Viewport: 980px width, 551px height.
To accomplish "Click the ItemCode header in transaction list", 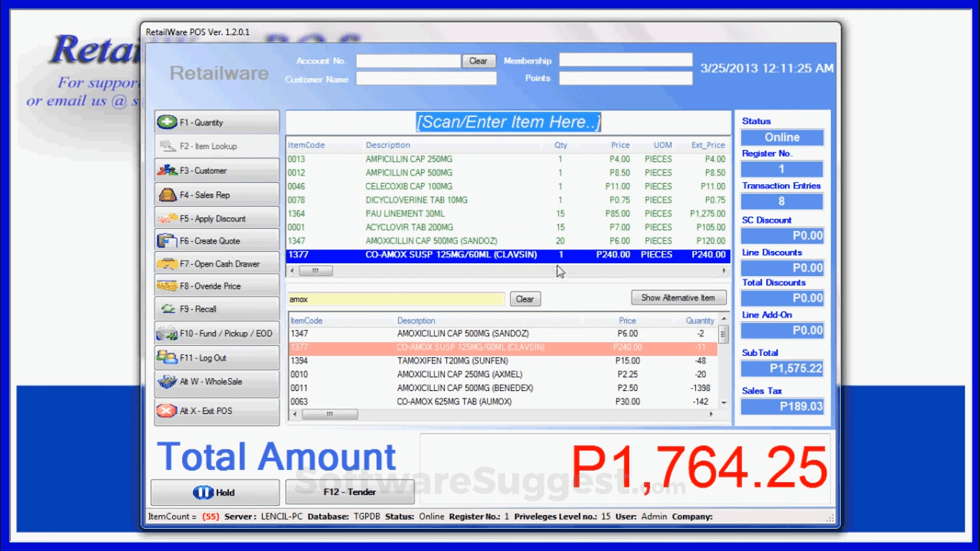I will (306, 145).
